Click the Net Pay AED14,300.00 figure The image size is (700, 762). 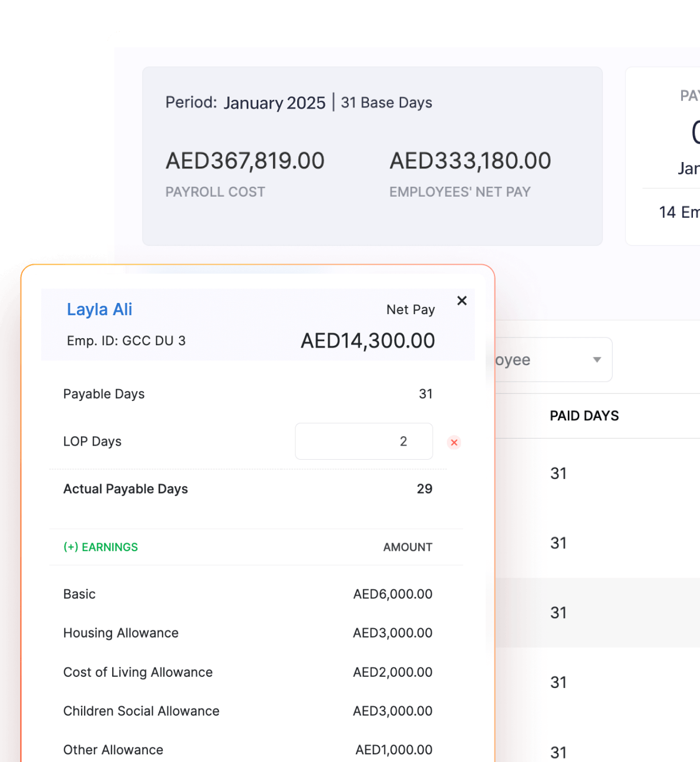point(368,340)
